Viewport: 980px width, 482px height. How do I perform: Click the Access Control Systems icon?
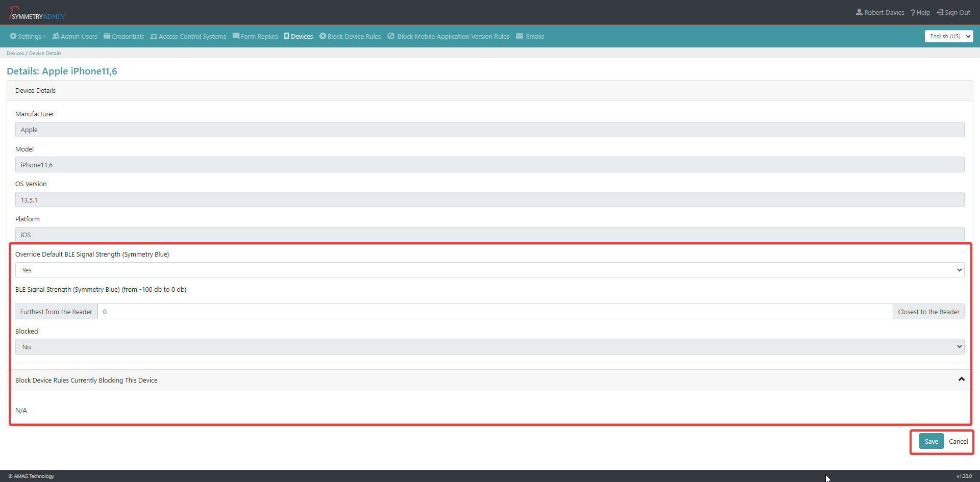click(x=154, y=37)
